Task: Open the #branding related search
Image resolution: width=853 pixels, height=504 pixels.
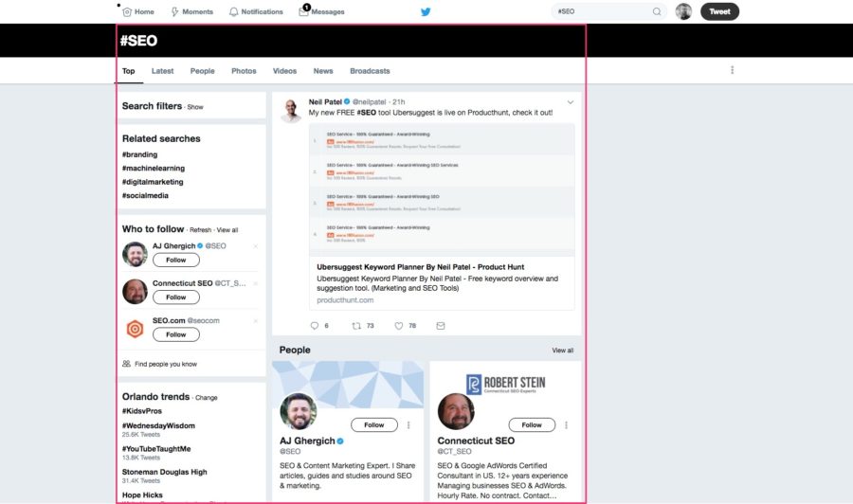Action: (x=140, y=154)
